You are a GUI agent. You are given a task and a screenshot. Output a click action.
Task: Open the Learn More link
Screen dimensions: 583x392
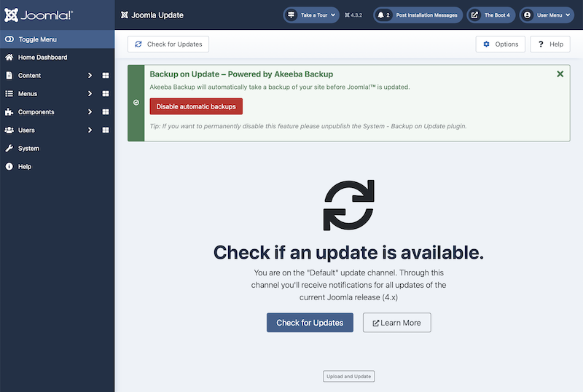pyautogui.click(x=396, y=323)
